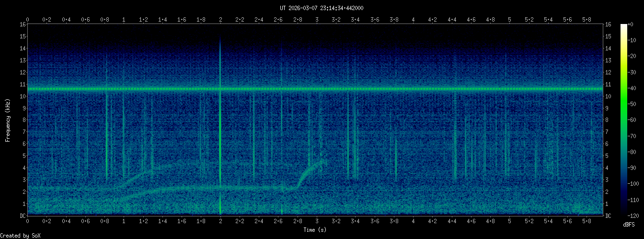Click the DC label on the left frequency axis
The width and height of the screenshot is (644, 239).
pyautogui.click(x=23, y=215)
